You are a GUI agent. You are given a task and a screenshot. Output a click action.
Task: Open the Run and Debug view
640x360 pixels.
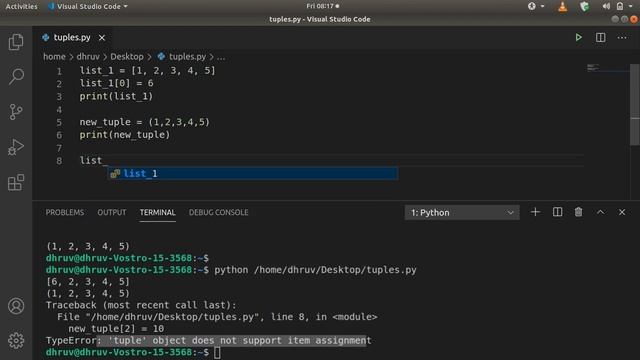pyautogui.click(x=16, y=147)
